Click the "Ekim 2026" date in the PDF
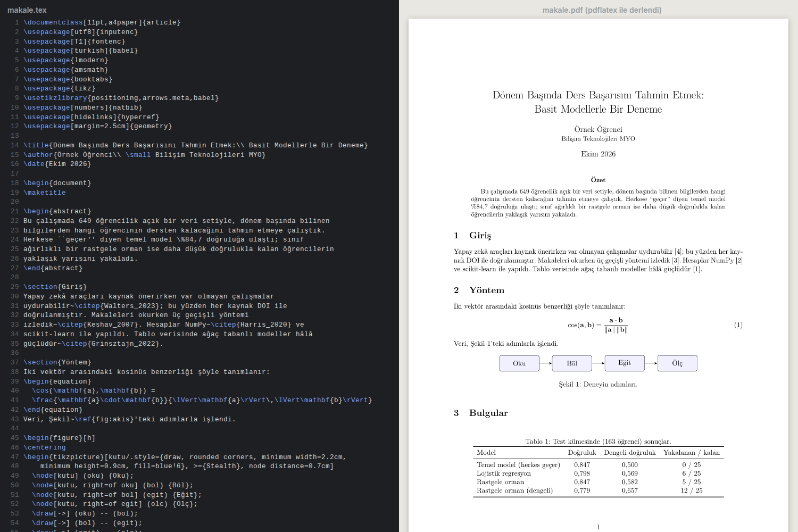Viewport: 798px width, 532px height. pos(598,154)
